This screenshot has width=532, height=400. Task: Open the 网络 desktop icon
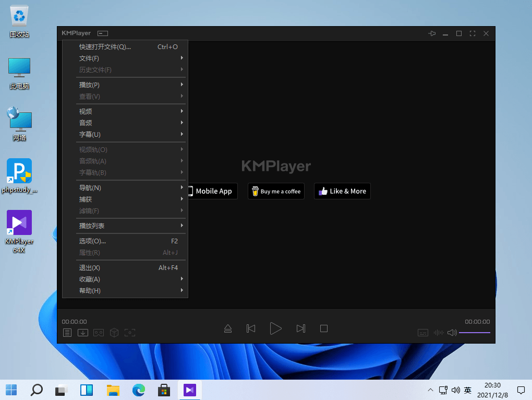click(19, 124)
